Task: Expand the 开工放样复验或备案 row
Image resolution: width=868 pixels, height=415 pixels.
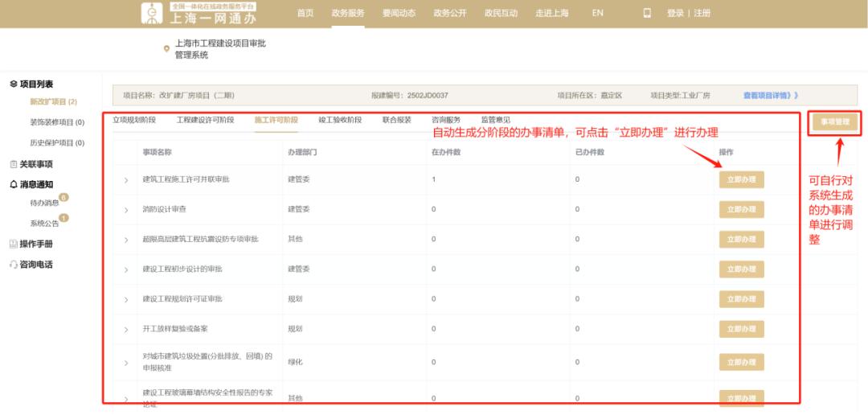Action: (125, 329)
